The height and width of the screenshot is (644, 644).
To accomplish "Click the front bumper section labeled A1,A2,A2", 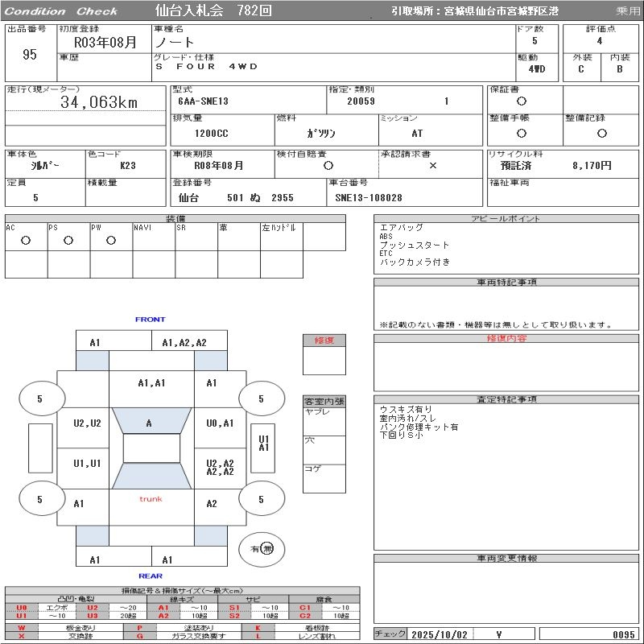I will [x=184, y=342].
